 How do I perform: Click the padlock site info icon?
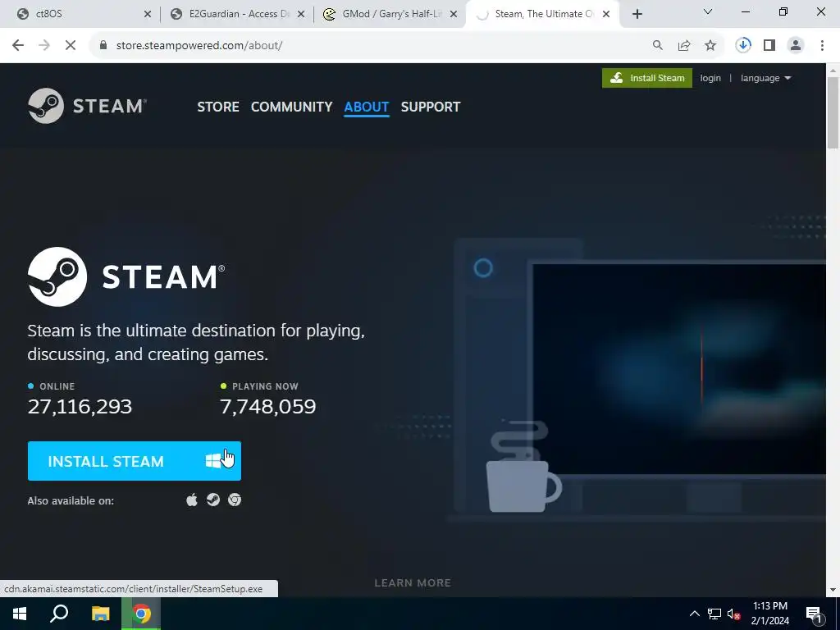click(x=103, y=46)
